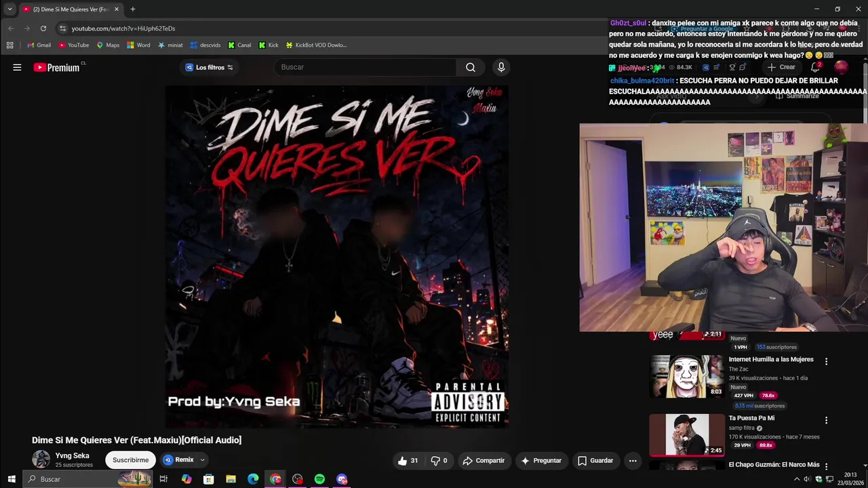The height and width of the screenshot is (488, 868).
Task: Open Gmail bookmark
Action: (x=39, y=45)
